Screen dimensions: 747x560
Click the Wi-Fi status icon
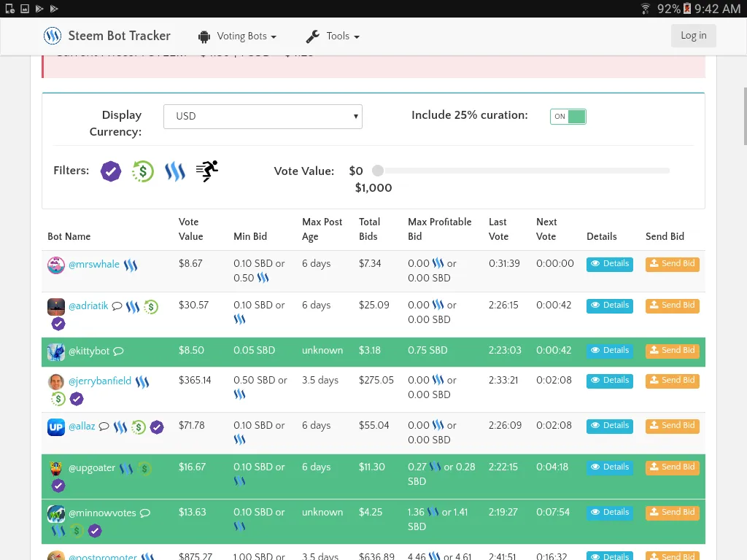coord(645,9)
